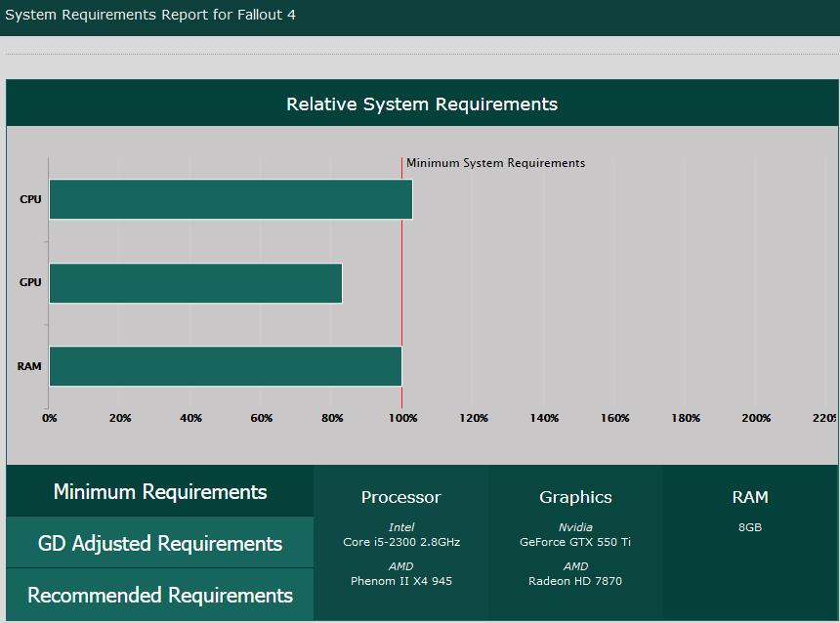Select the Phenom II X4 945 text

coord(401,581)
